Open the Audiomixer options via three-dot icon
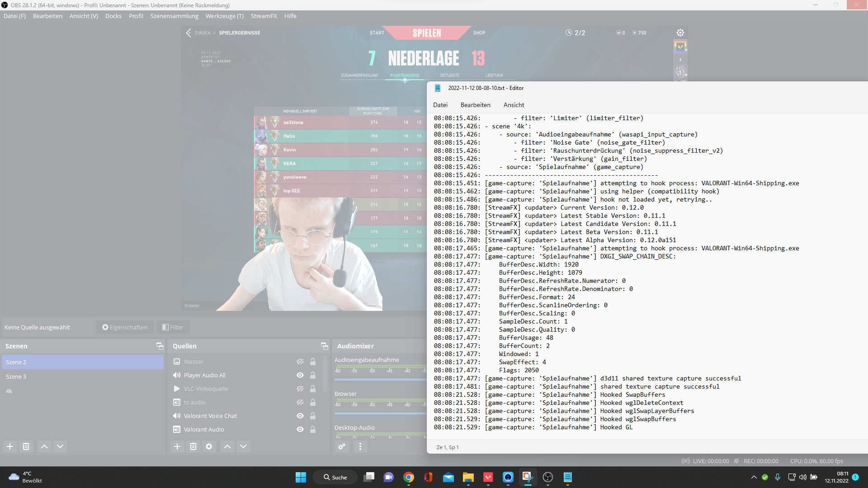Image resolution: width=868 pixels, height=488 pixels. point(360,446)
